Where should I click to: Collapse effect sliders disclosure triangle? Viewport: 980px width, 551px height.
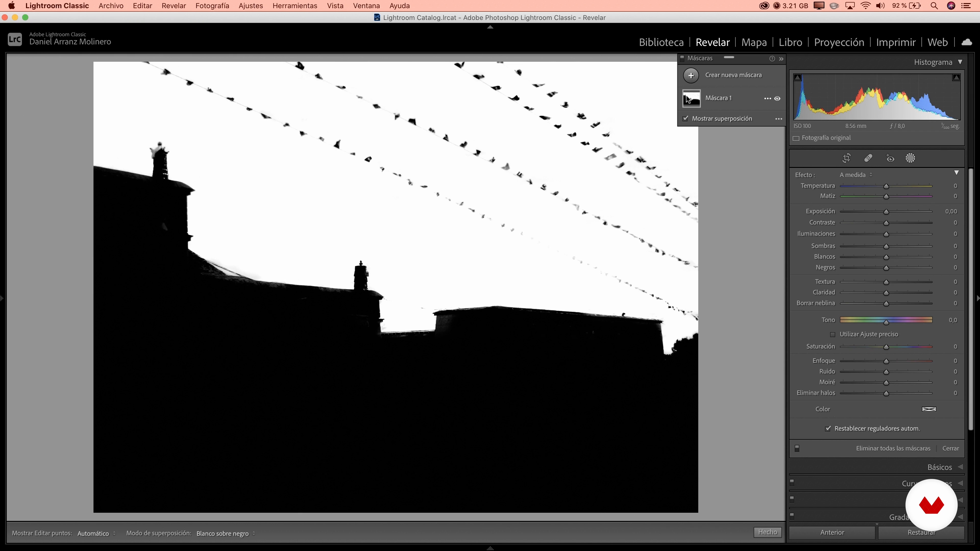[957, 173]
